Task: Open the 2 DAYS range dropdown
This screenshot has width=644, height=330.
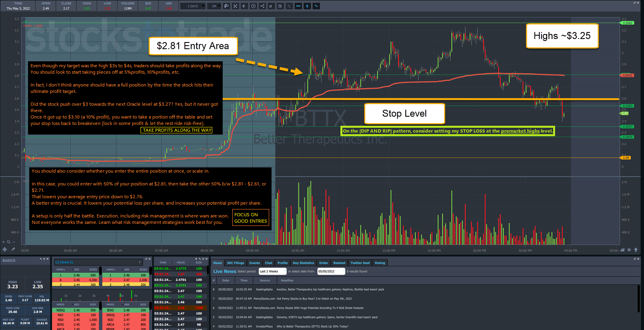Action: (193, 6)
